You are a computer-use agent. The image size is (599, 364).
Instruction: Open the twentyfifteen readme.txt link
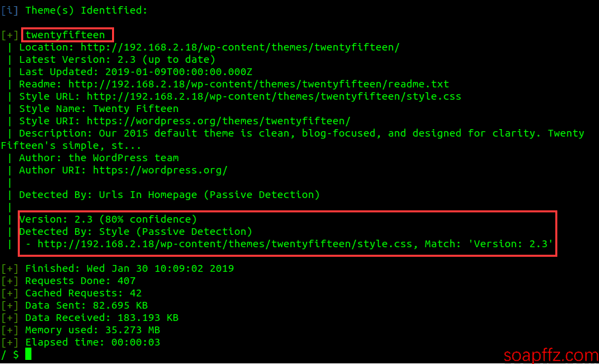259,84
